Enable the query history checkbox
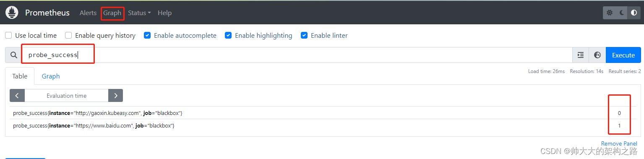This screenshot has height=159, width=644. coord(68,36)
